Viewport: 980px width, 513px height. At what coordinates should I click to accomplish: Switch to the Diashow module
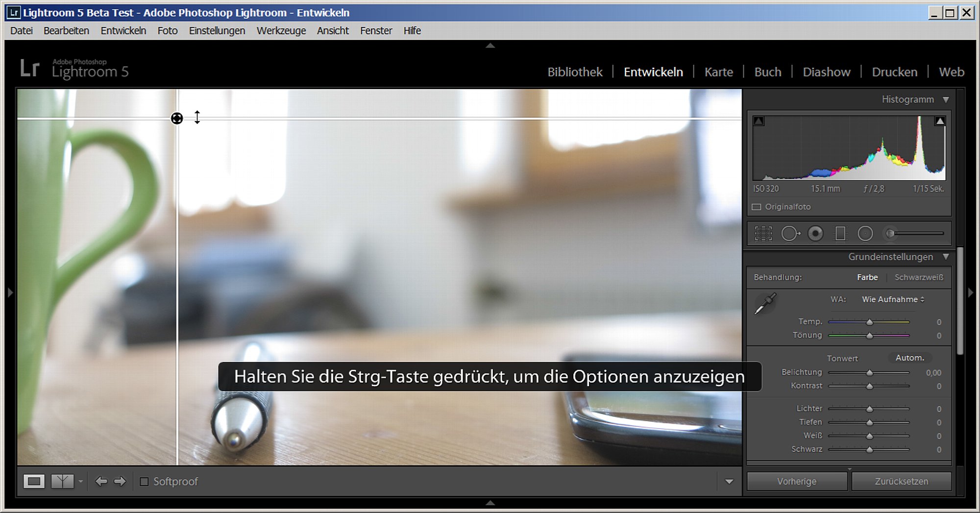tap(827, 72)
